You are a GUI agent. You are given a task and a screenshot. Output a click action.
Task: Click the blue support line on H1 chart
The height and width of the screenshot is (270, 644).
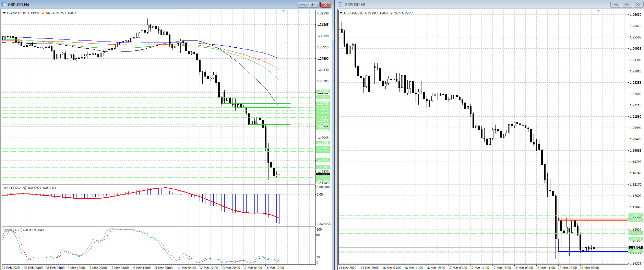tap(593, 251)
